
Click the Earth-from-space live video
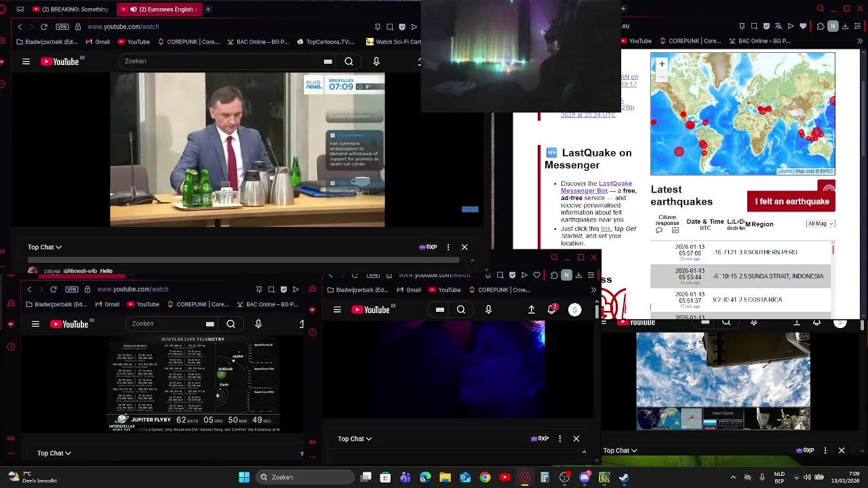coord(723,381)
